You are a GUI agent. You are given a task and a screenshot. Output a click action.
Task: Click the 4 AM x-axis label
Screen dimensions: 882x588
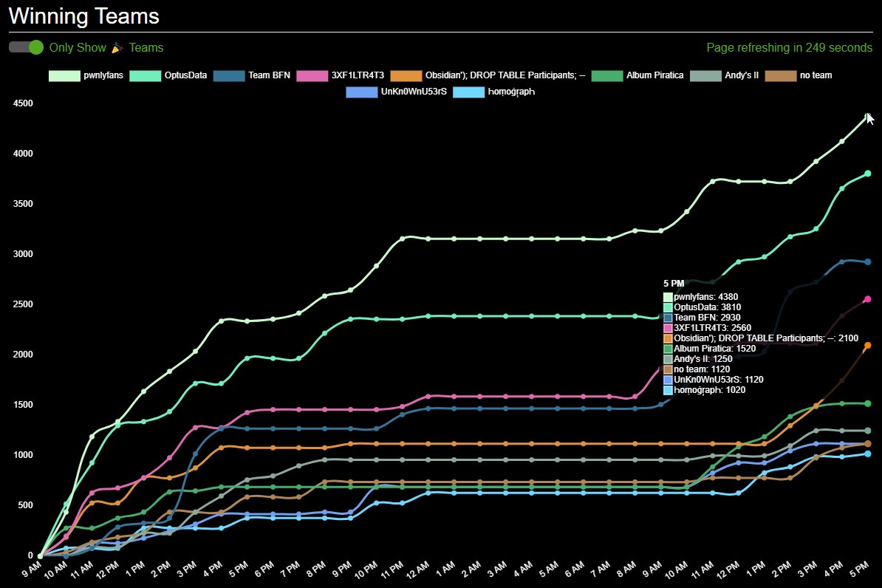(x=522, y=570)
